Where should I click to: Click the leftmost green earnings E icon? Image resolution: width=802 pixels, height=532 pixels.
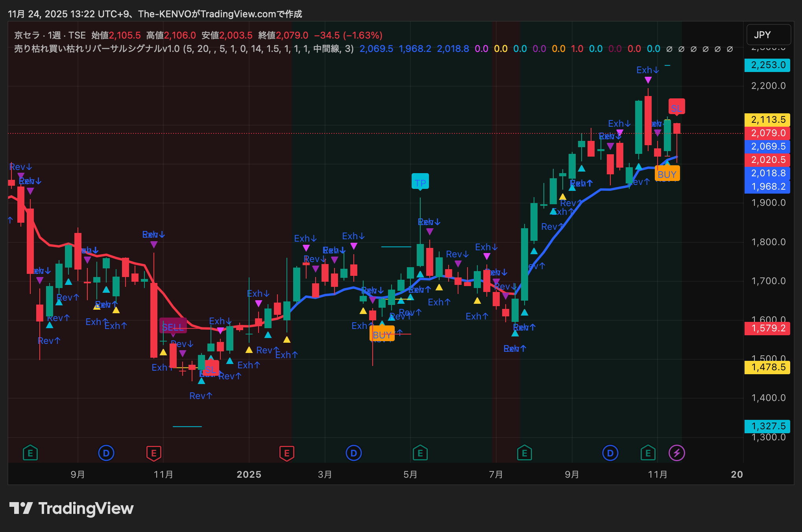point(30,453)
